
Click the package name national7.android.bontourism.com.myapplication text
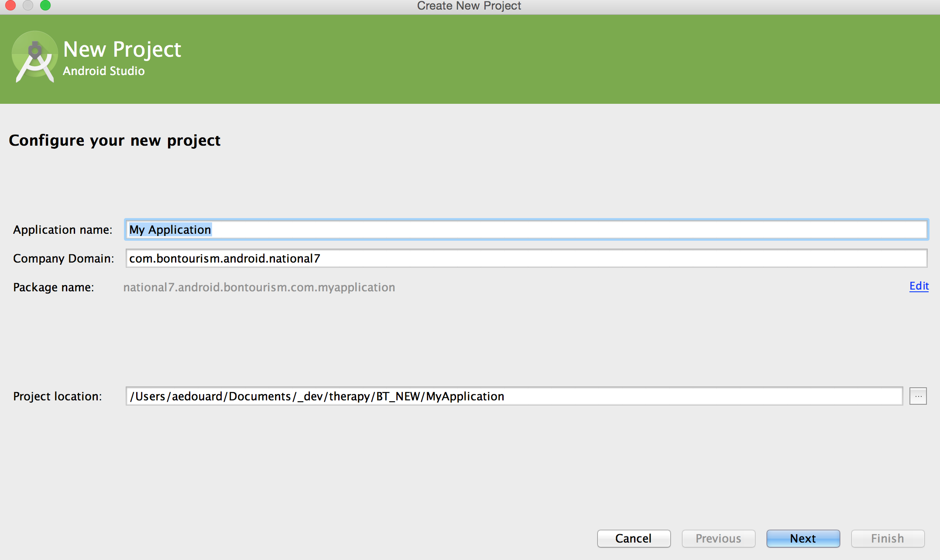(259, 287)
